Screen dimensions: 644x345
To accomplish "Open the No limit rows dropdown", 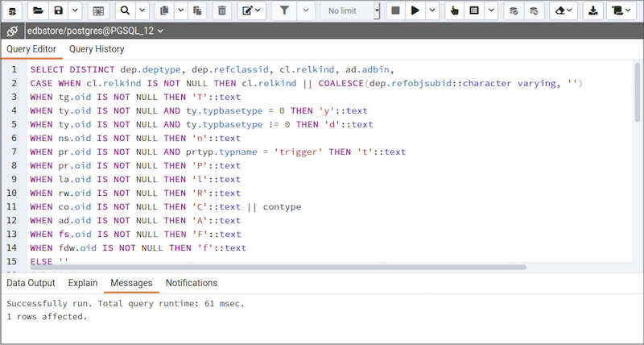I will [x=350, y=11].
